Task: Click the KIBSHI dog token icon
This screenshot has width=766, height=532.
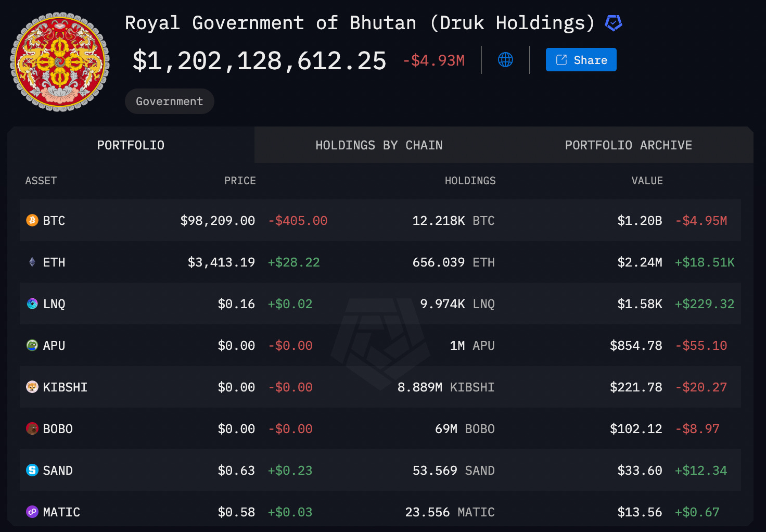Action: pyautogui.click(x=32, y=387)
